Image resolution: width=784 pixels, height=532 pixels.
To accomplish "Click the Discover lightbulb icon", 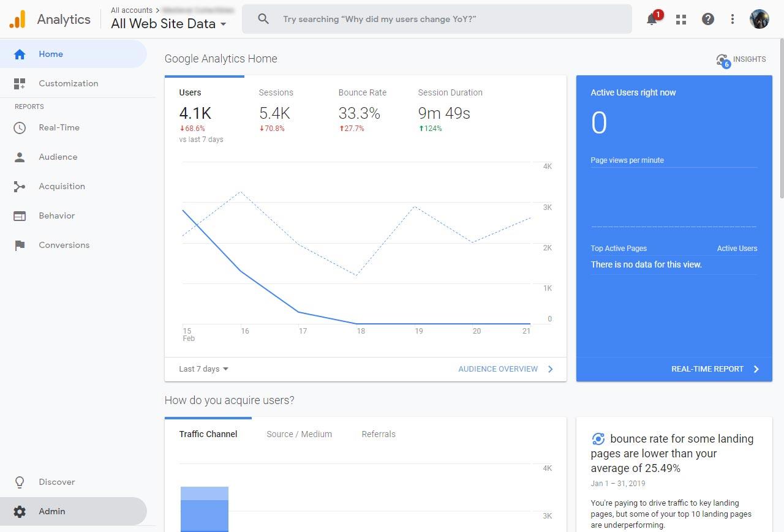I will click(20, 482).
